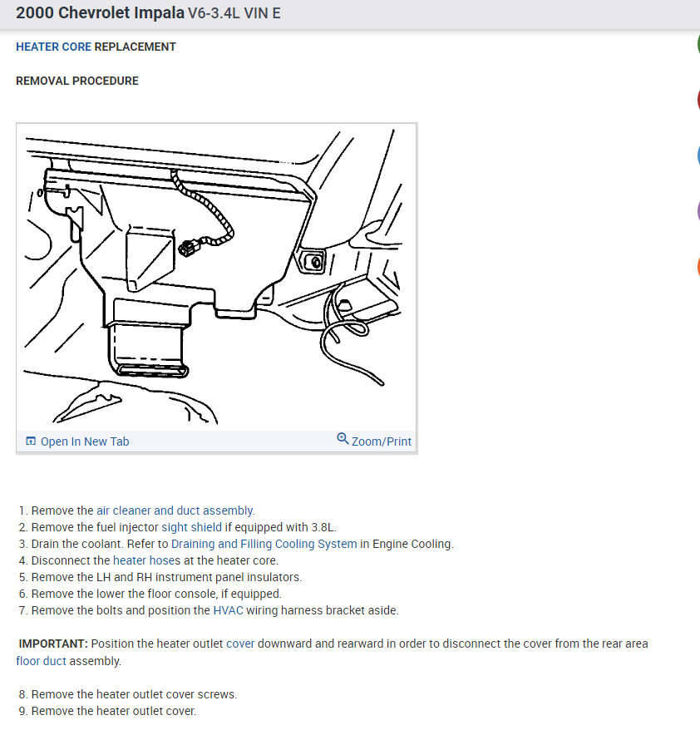
Task: Open the 'air cleaner and duct assembly' link
Action: [175, 511]
